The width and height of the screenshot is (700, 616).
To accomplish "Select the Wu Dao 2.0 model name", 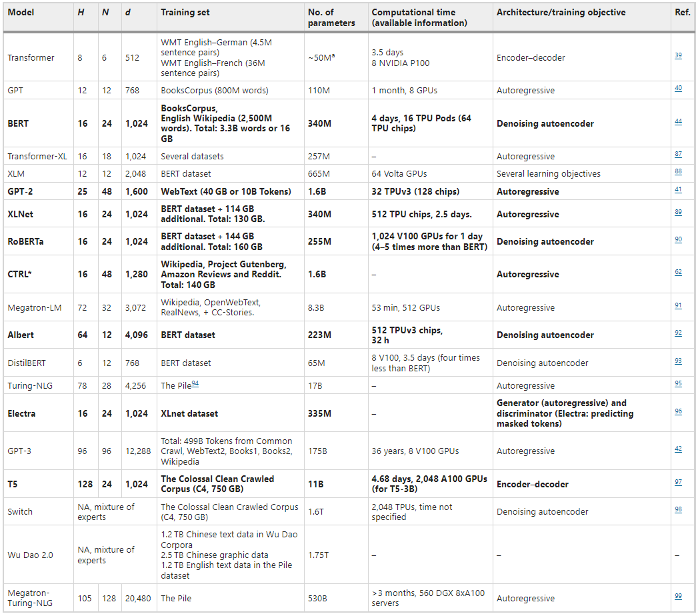I will coord(31,555).
